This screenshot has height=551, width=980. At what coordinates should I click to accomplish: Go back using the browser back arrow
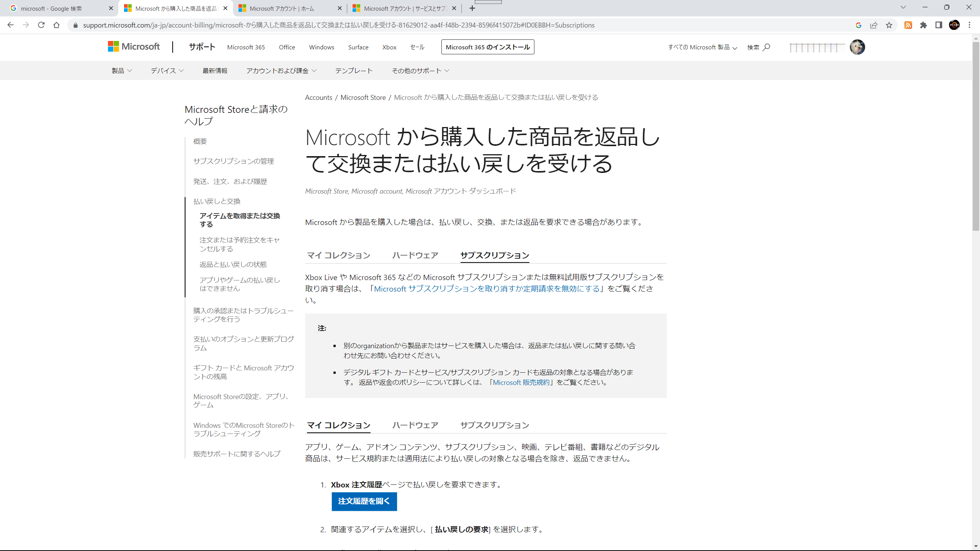click(10, 25)
